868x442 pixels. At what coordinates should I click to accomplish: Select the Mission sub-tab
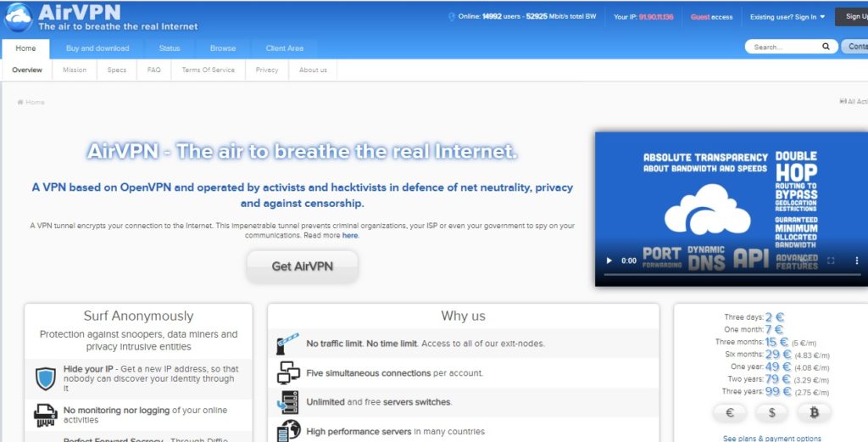pyautogui.click(x=75, y=70)
